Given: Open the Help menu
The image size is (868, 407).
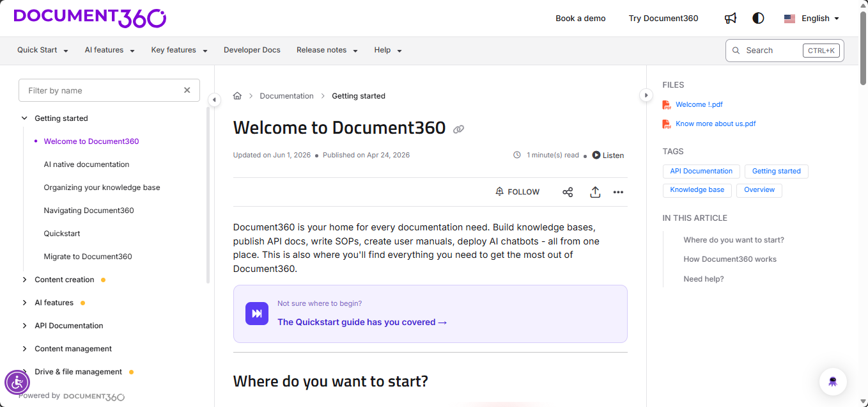Looking at the screenshot, I should coord(388,50).
